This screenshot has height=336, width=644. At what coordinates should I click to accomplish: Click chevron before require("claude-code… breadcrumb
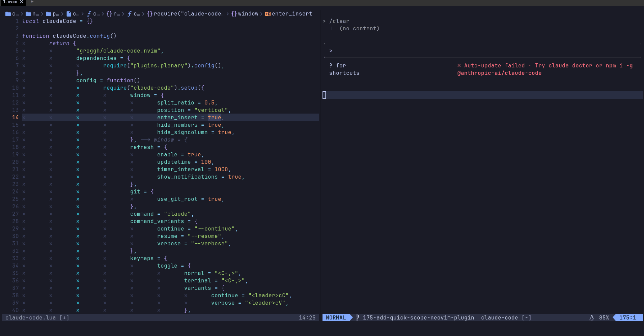tap(143, 14)
